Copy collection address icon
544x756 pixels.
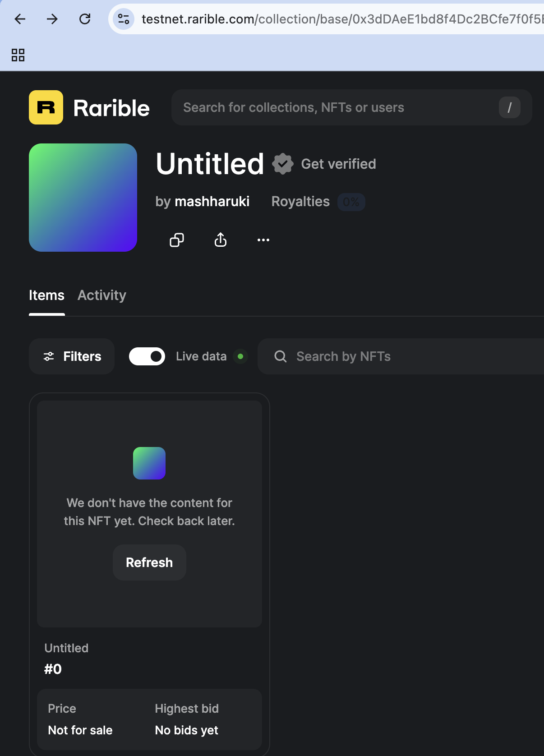[176, 240]
